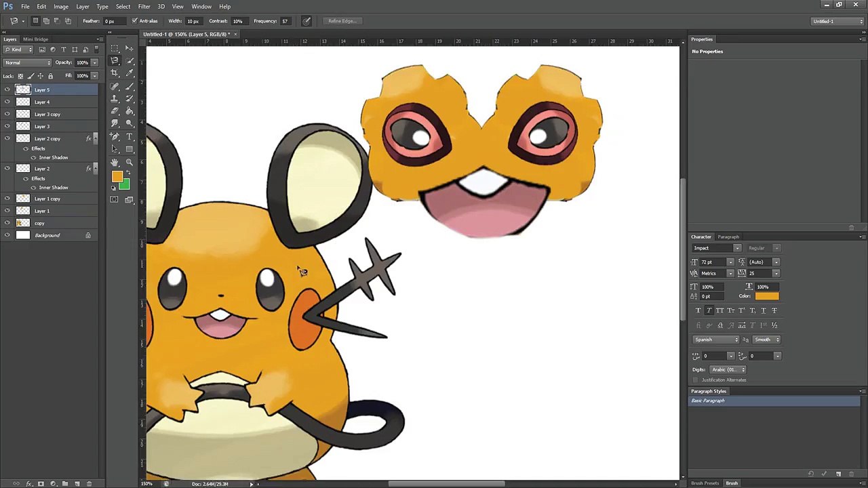Open the Character text Color swatch
Viewport: 868px width, 488px height.
click(x=766, y=296)
